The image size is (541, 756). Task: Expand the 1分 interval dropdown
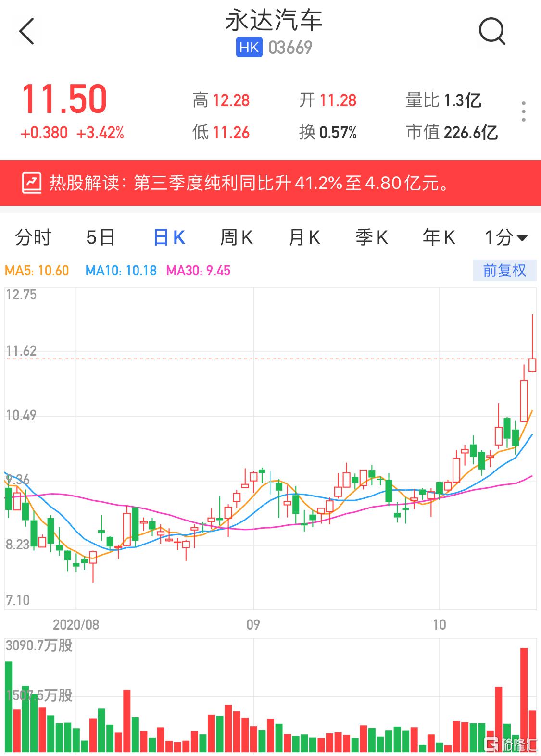[506, 237]
